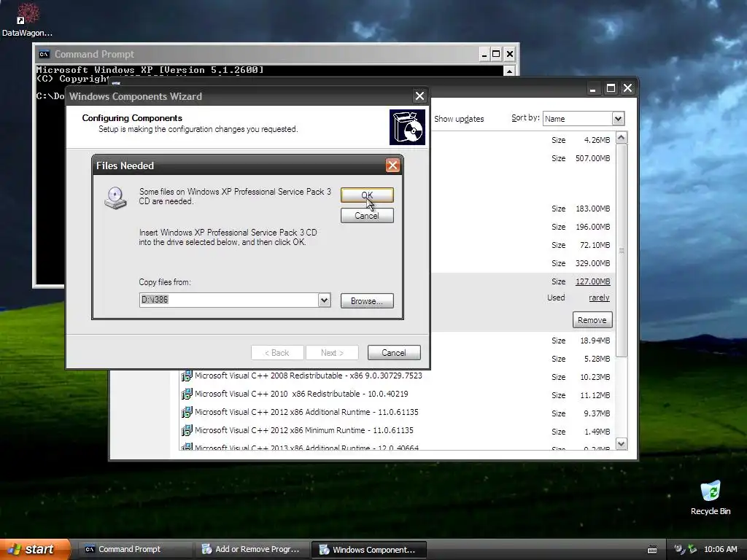Close the Files Needed dialog with red X
Image resolution: width=747 pixels, height=560 pixels.
tap(392, 166)
